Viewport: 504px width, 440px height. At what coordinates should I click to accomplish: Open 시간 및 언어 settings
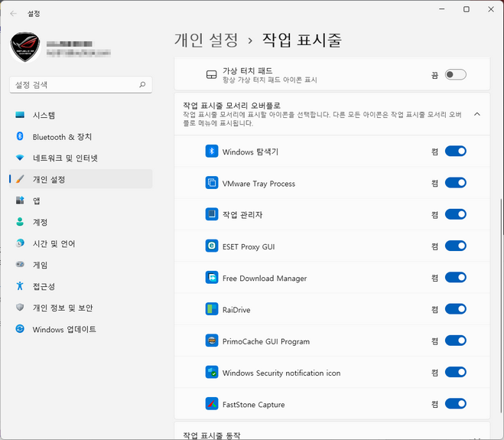(80, 243)
